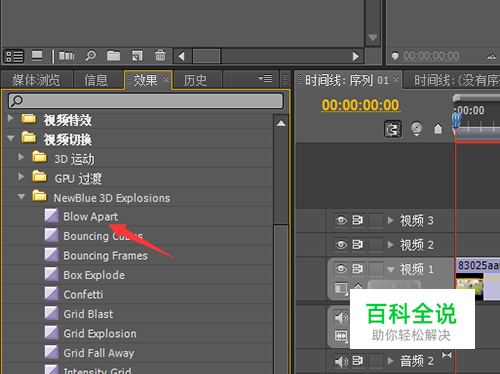Toggle visibility eye for 视频 3
Image resolution: width=500 pixels, height=374 pixels.
(341, 220)
